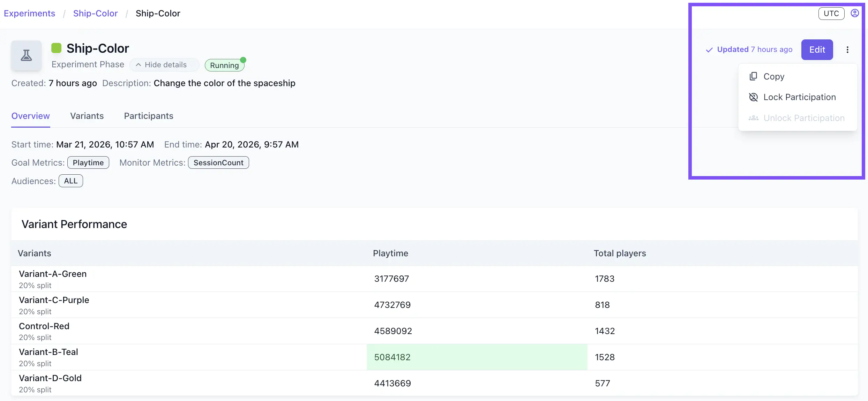868x401 pixels.
Task: Go to Experiments breadcrumb link
Action: pyautogui.click(x=29, y=13)
